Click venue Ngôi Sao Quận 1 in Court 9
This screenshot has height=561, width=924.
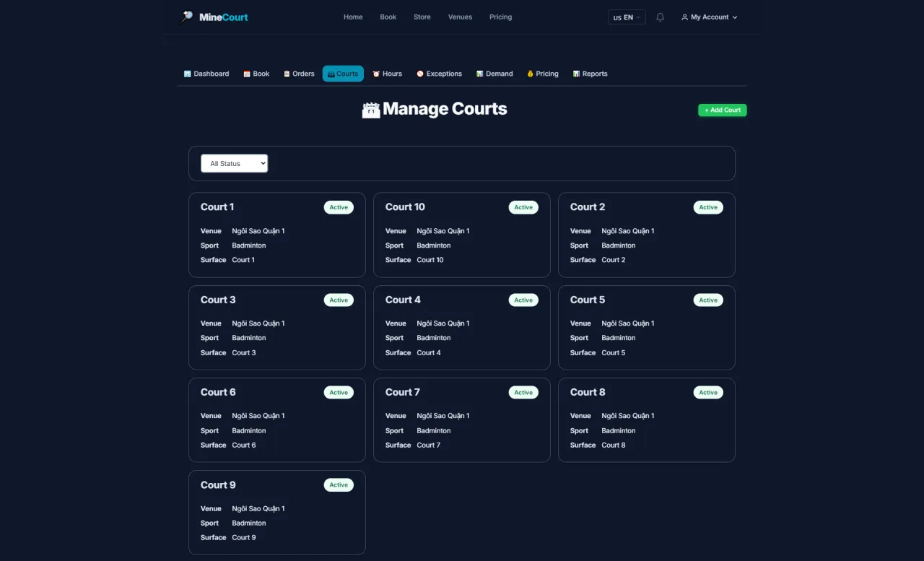(x=258, y=509)
